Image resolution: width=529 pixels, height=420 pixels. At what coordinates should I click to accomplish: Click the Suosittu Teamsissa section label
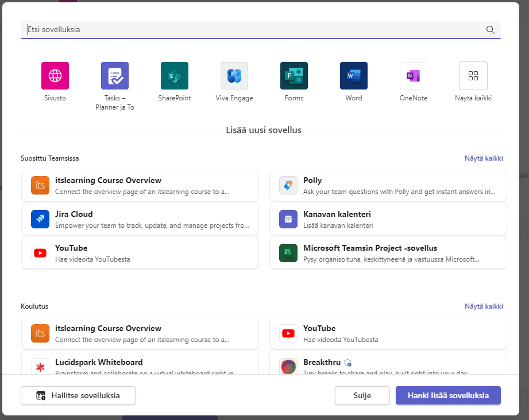coord(49,158)
